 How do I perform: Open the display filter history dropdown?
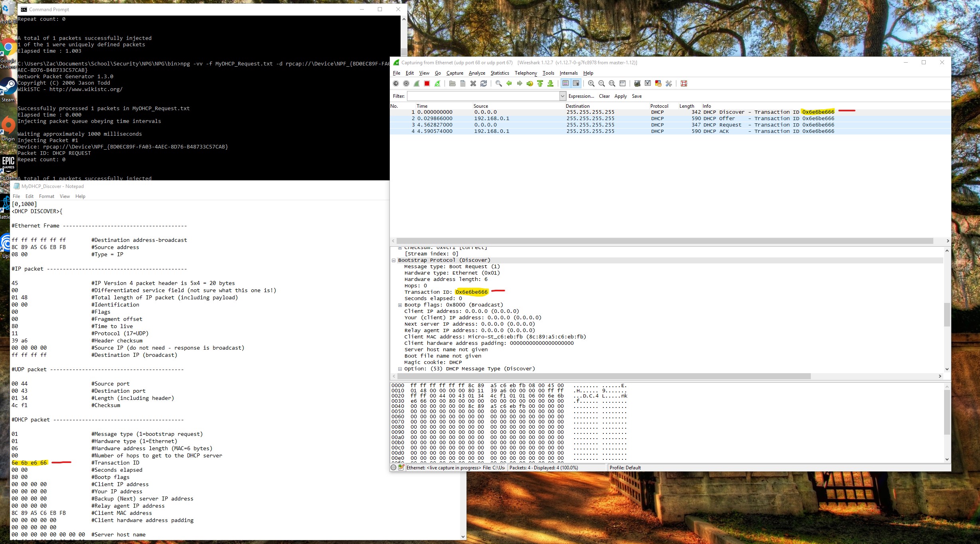coord(563,96)
